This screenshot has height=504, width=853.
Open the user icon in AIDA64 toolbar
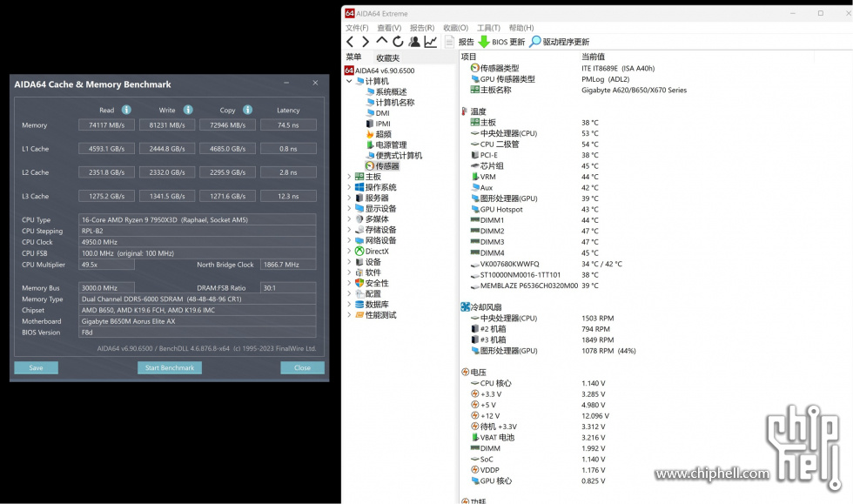pyautogui.click(x=414, y=42)
